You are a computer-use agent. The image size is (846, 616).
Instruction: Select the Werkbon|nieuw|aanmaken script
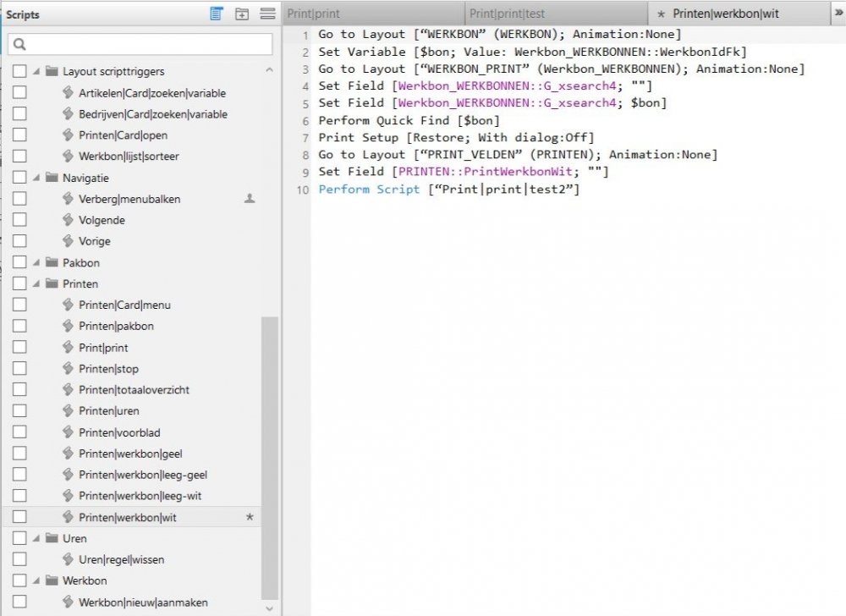click(143, 602)
